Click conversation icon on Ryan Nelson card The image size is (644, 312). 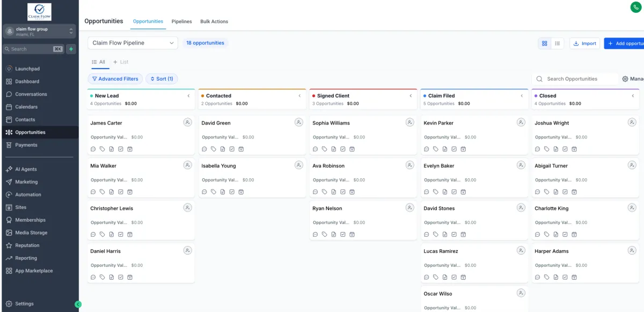tap(316, 234)
